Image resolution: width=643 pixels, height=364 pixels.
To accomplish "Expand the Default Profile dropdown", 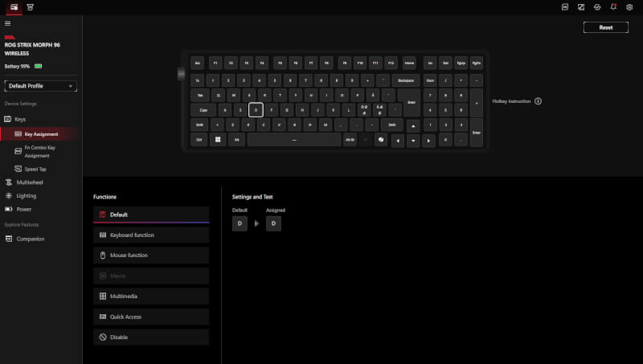I will coord(41,86).
